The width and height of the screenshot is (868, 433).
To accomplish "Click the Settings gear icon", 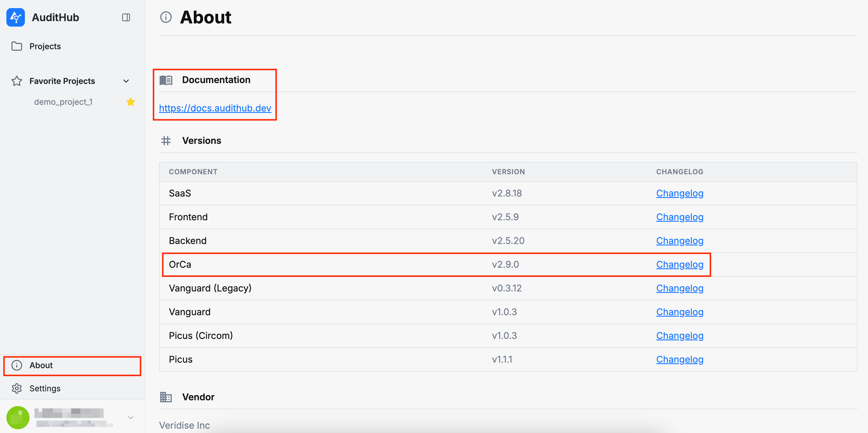I will [x=16, y=388].
